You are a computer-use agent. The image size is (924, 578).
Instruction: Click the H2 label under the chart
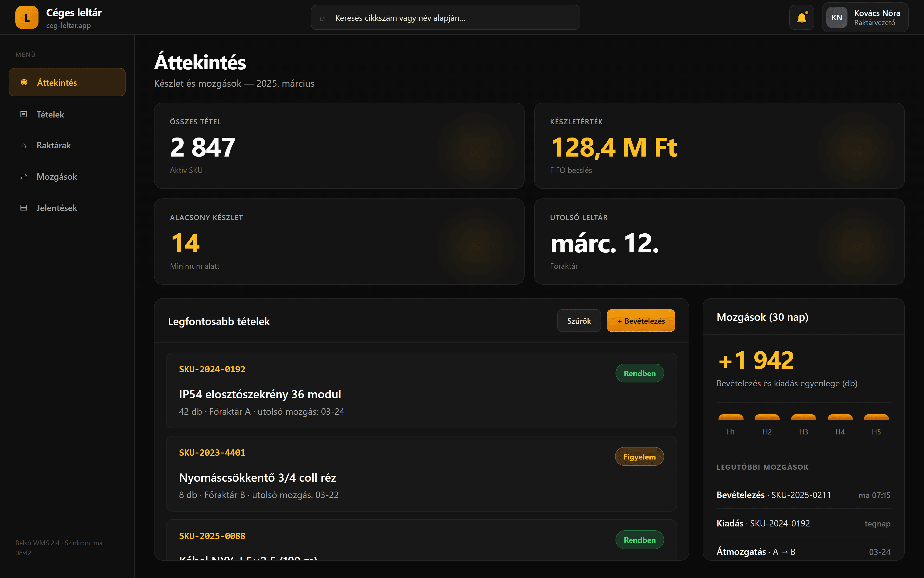pyautogui.click(x=767, y=432)
